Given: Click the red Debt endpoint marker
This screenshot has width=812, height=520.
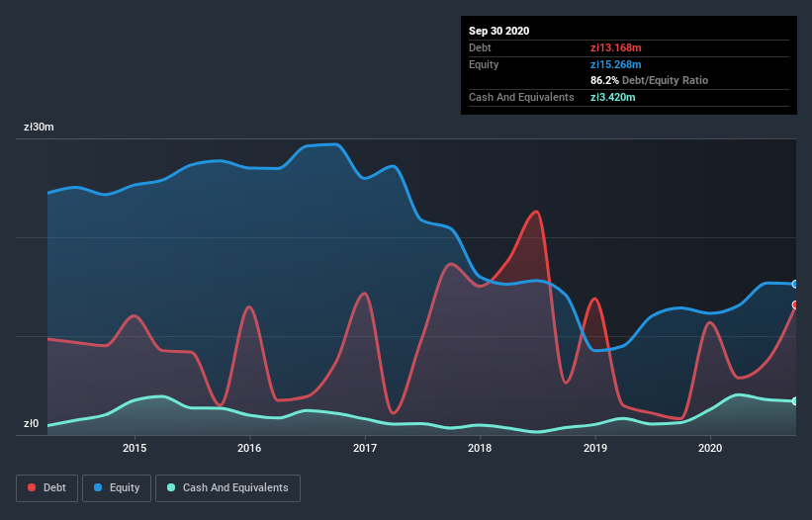Looking at the screenshot, I should 795,304.
